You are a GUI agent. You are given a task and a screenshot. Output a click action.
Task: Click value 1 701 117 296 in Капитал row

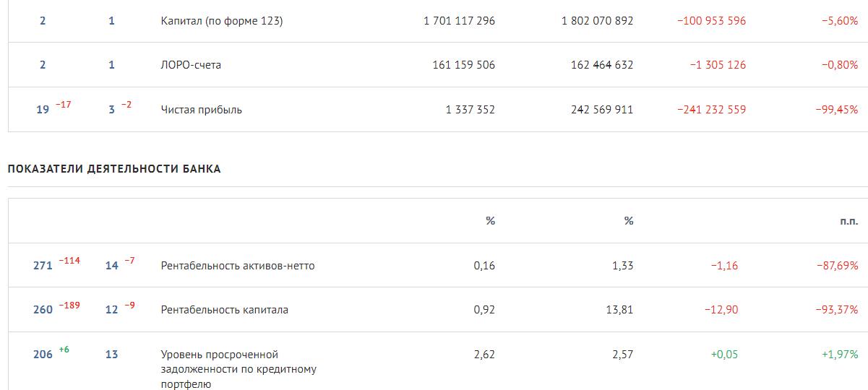click(460, 21)
